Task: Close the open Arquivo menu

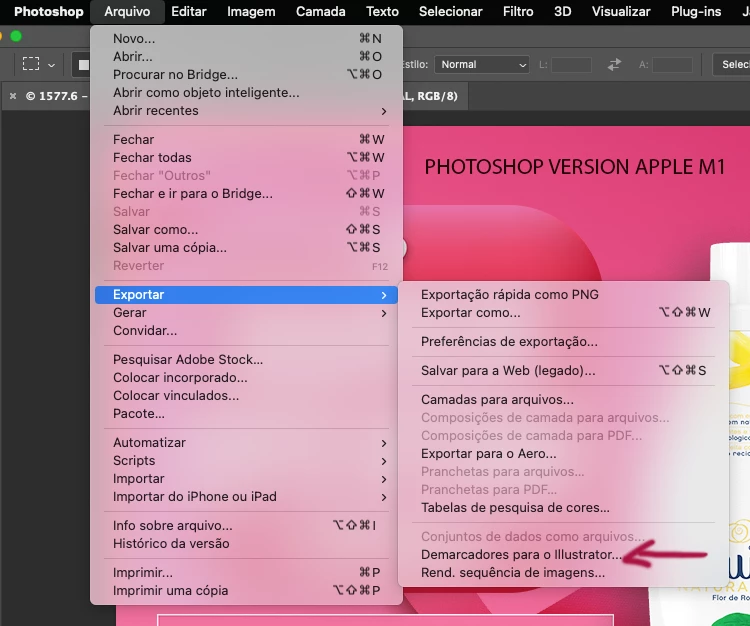Action: pos(127,11)
